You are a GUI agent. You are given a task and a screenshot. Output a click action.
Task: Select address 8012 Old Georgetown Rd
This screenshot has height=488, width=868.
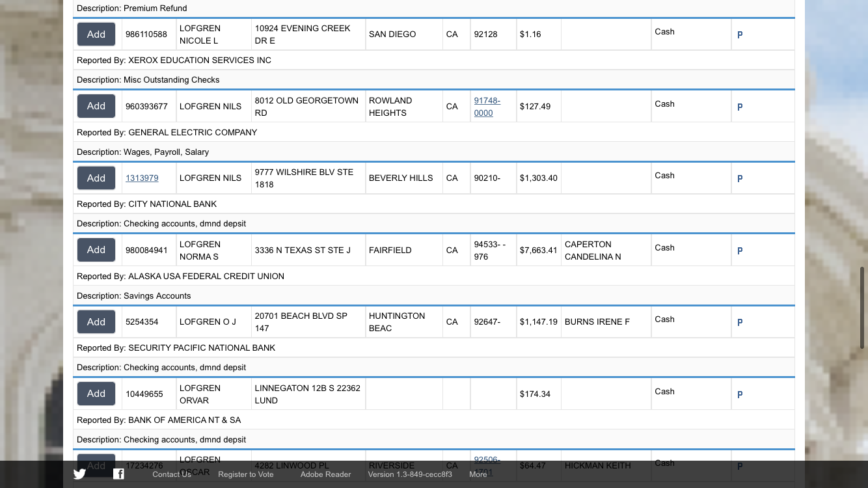point(306,107)
